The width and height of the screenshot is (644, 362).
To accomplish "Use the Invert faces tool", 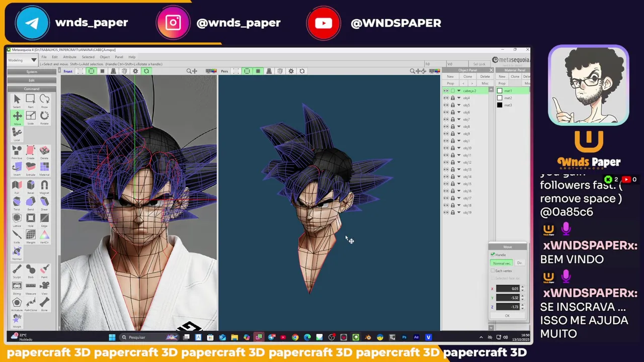I will 17,168.
